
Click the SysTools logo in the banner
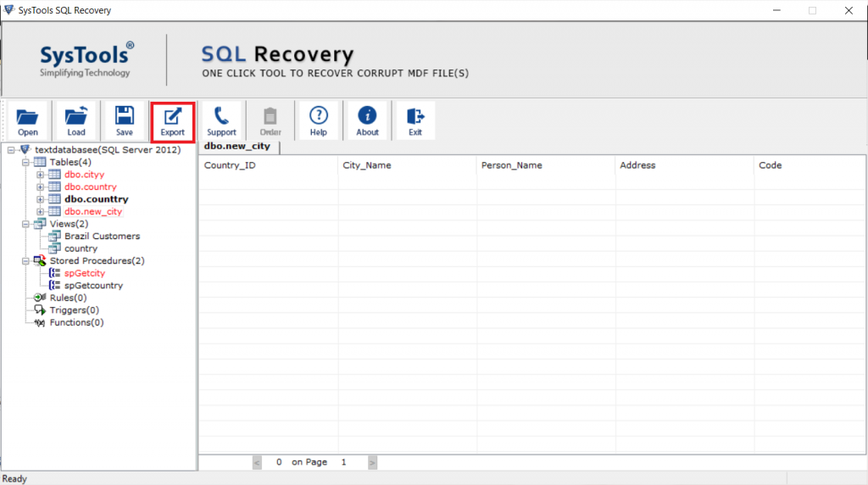click(x=86, y=59)
